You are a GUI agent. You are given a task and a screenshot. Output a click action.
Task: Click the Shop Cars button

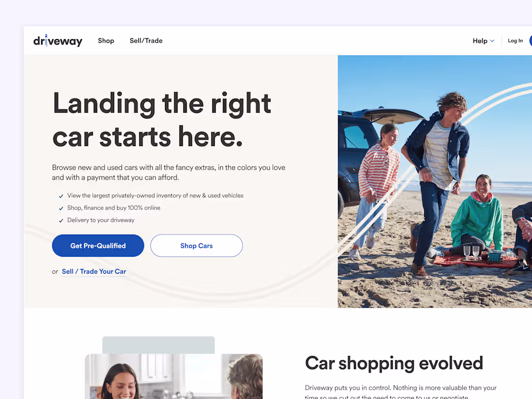[196, 246]
